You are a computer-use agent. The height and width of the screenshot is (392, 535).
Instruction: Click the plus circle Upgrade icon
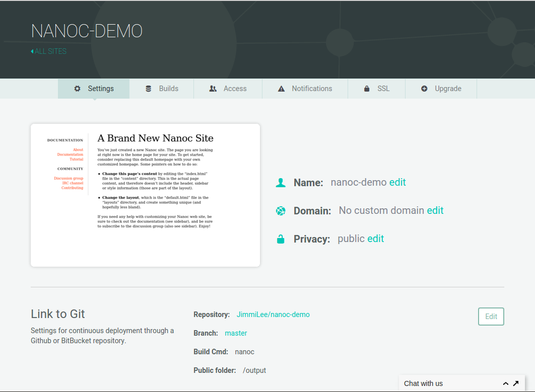(424, 89)
